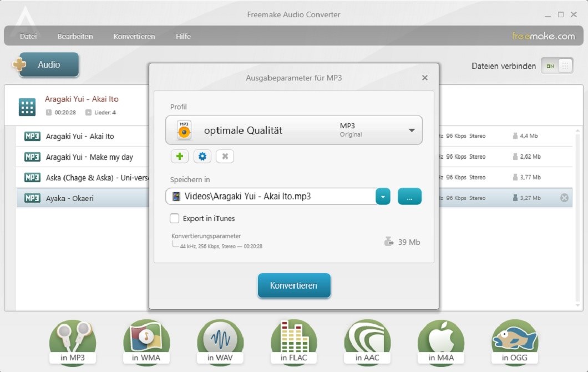The height and width of the screenshot is (372, 588).
Task: Delete profile with the grey X icon
Action: (225, 156)
